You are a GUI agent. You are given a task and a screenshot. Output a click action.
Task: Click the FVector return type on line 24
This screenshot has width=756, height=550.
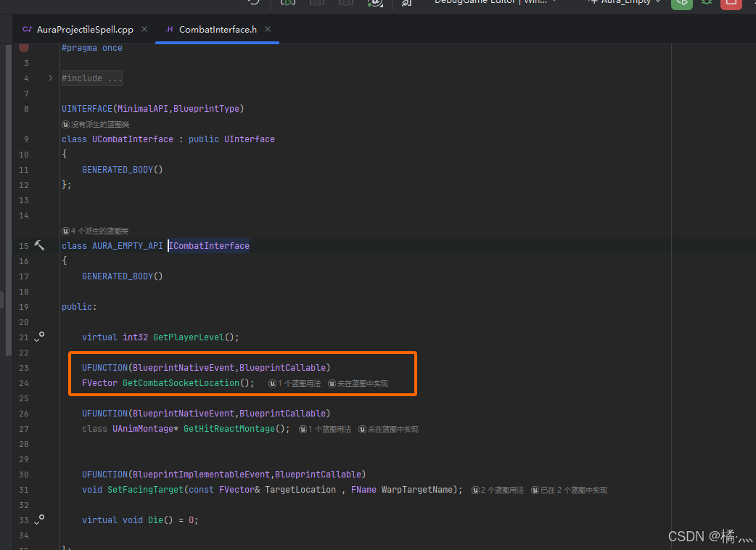coord(99,382)
